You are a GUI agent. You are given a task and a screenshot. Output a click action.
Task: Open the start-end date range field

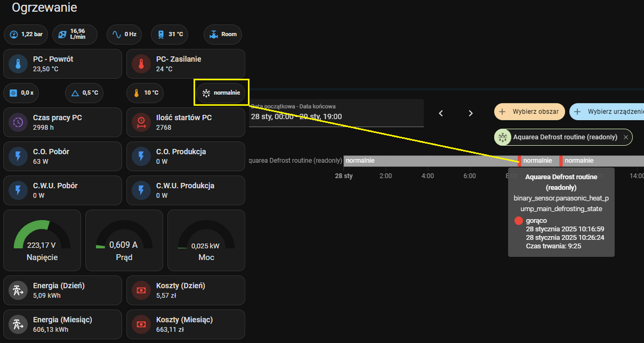(336, 113)
